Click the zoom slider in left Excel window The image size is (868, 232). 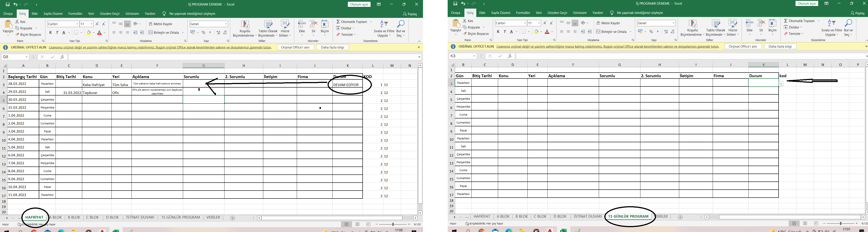click(x=393, y=224)
